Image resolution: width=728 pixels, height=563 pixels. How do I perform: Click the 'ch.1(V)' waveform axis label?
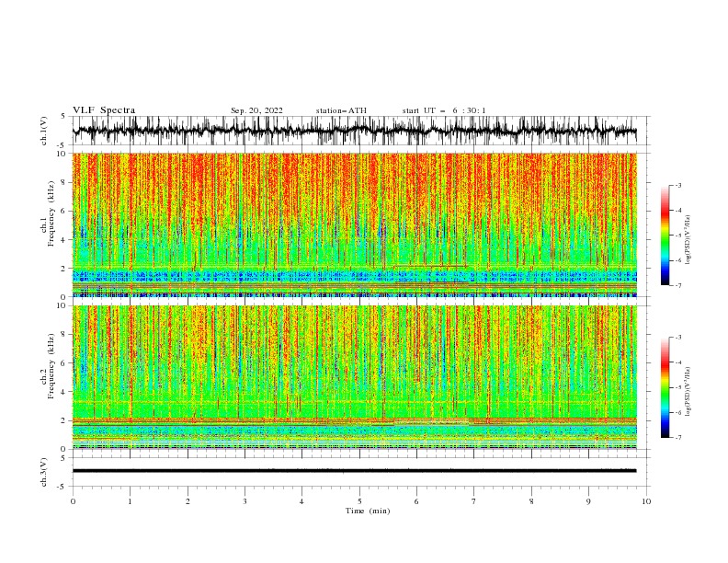44,131
